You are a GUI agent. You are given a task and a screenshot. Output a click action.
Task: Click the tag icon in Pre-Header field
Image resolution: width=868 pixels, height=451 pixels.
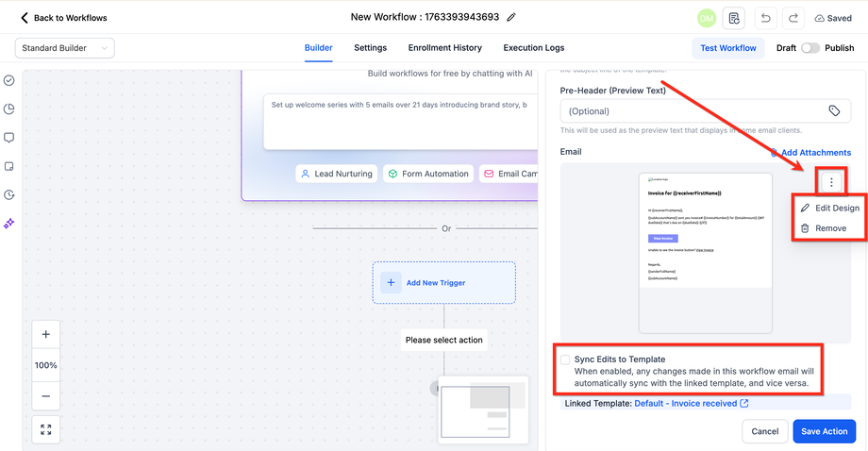(834, 111)
